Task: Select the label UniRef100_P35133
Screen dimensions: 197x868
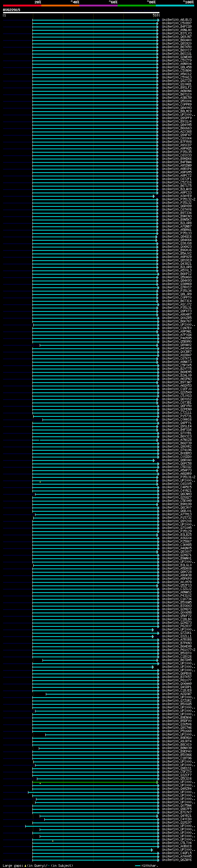Action: (x=177, y=233)
